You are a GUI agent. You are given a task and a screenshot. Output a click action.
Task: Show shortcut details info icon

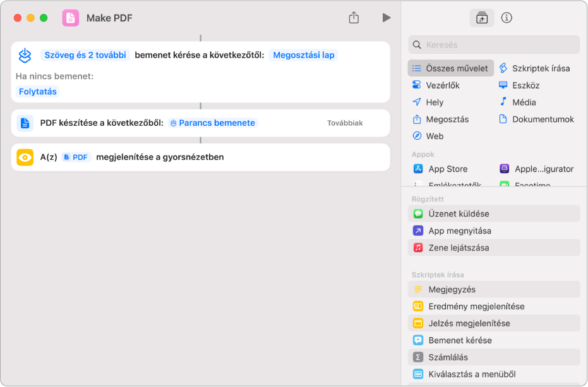pyautogui.click(x=506, y=18)
